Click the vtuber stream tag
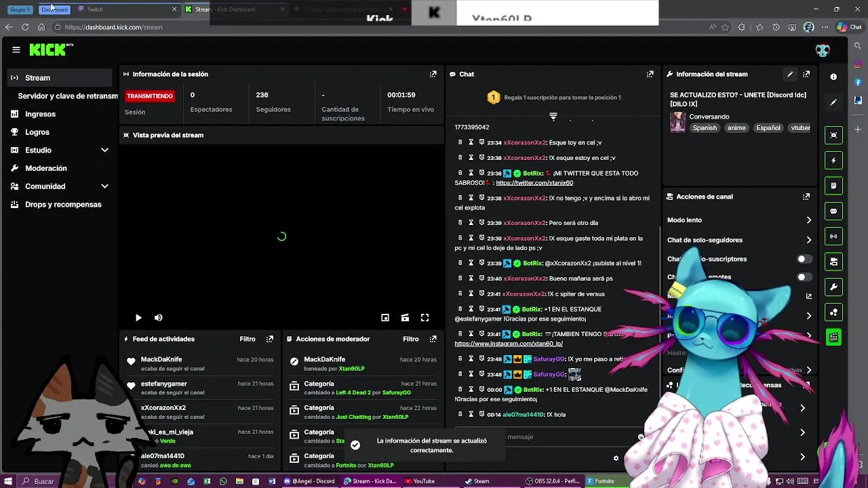The image size is (868, 488). pos(800,127)
